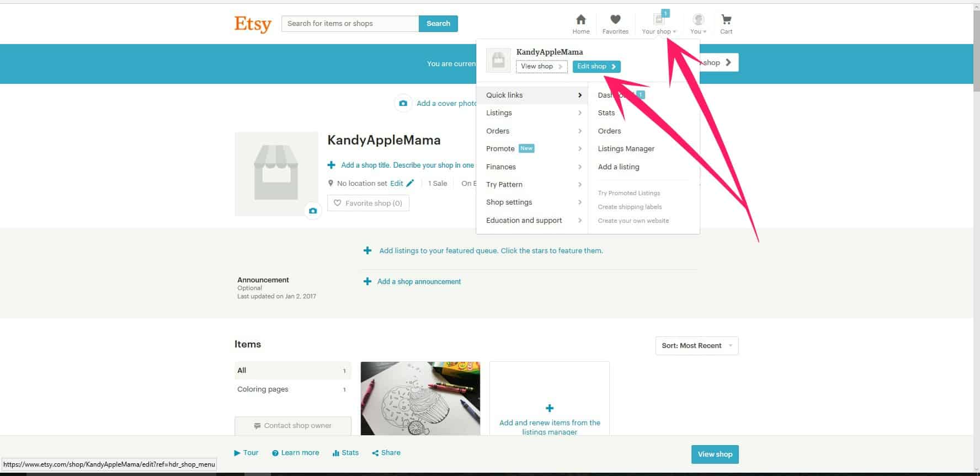Click KandyAppleMama name in dropdown
This screenshot has width=980, height=476.
coord(549,52)
